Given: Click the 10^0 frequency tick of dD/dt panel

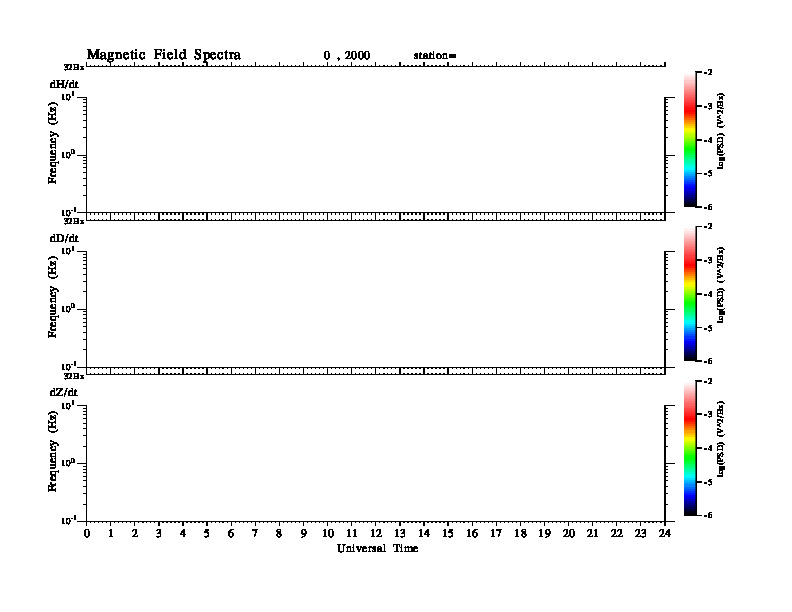Looking at the screenshot, I should coord(68,308).
